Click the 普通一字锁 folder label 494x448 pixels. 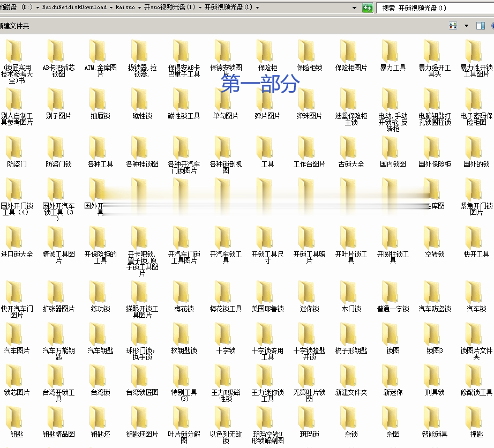click(393, 309)
